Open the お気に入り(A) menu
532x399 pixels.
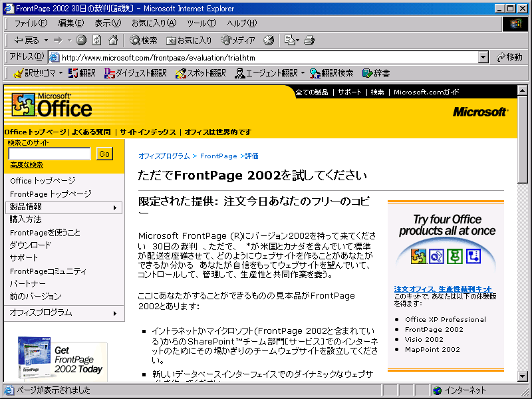point(154,23)
